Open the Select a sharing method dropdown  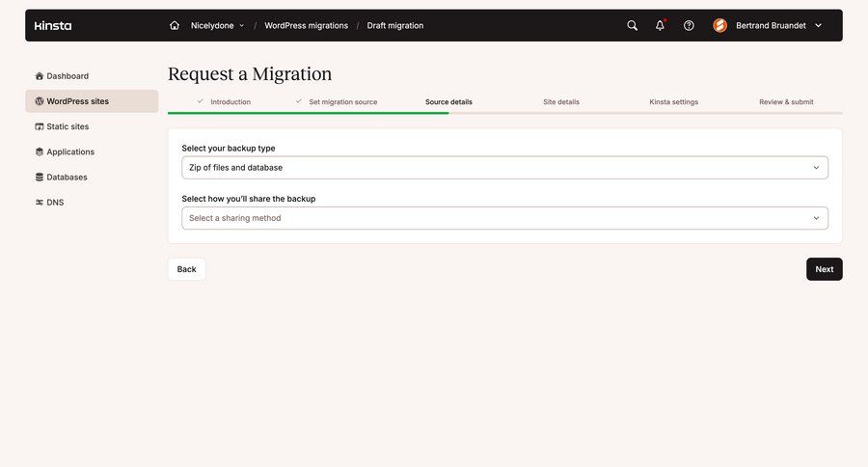[504, 218]
